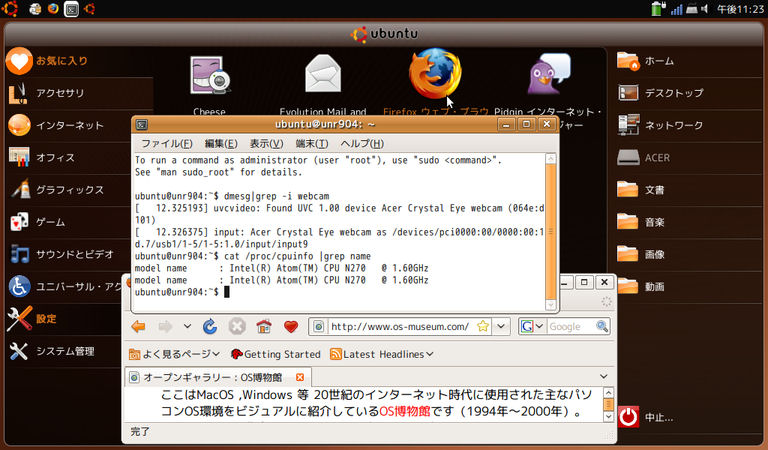The image size is (768, 450).
Task: Click the Firefox stop loading button
Action: (237, 326)
